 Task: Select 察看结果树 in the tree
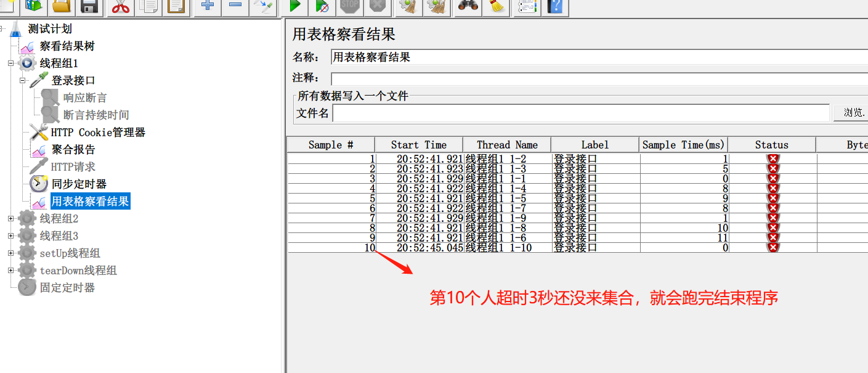coord(67,46)
